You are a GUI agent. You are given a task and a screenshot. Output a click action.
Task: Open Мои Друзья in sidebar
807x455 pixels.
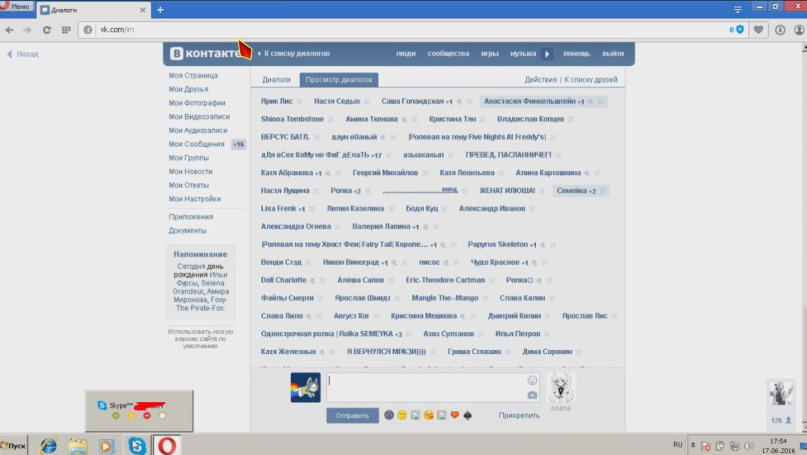[x=188, y=90]
